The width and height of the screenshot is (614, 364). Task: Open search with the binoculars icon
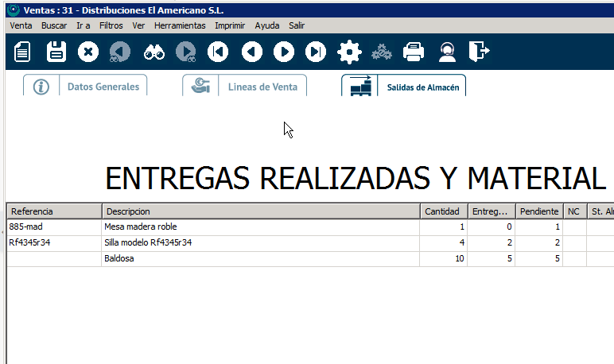(153, 52)
